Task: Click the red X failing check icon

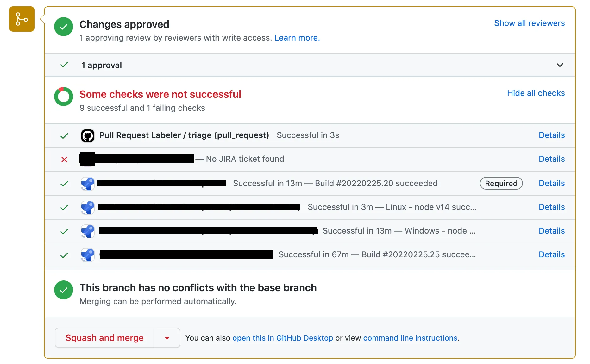Action: pyautogui.click(x=64, y=160)
